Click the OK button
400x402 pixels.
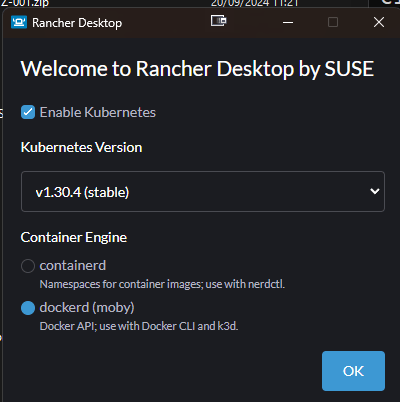coord(353,371)
